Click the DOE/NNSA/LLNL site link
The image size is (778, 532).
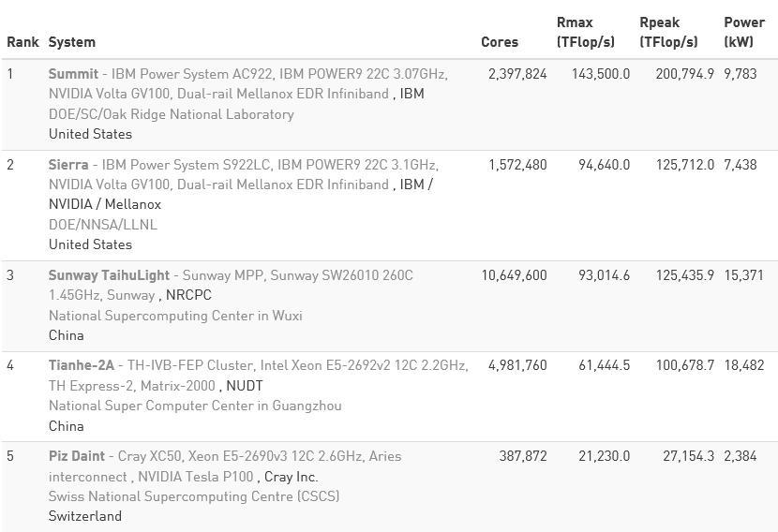pyautogui.click(x=103, y=225)
